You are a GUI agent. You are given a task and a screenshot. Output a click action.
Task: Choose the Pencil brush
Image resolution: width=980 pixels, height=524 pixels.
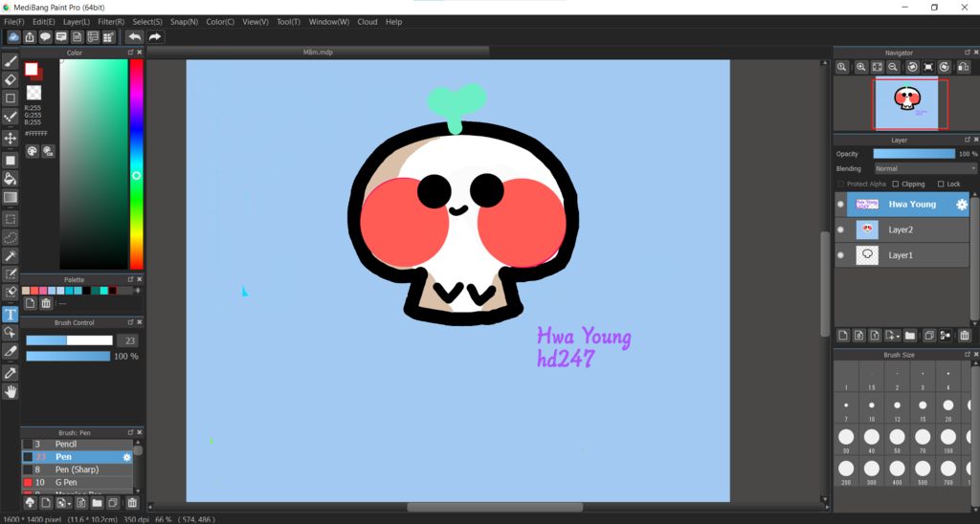pos(78,444)
